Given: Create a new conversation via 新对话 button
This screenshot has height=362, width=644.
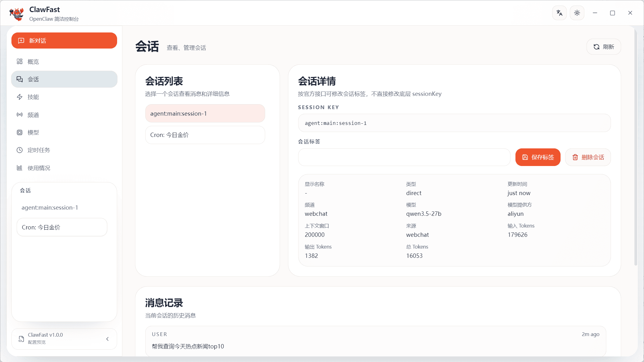Looking at the screenshot, I should point(64,40).
